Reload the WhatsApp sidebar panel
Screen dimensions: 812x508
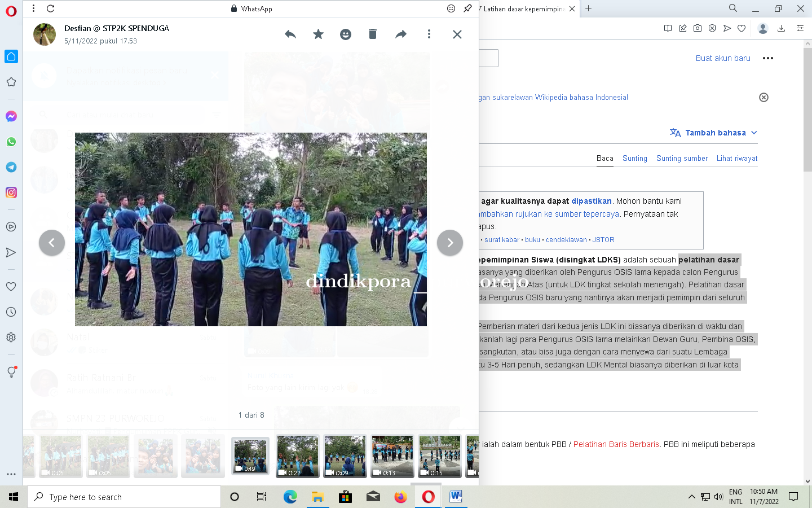point(51,8)
